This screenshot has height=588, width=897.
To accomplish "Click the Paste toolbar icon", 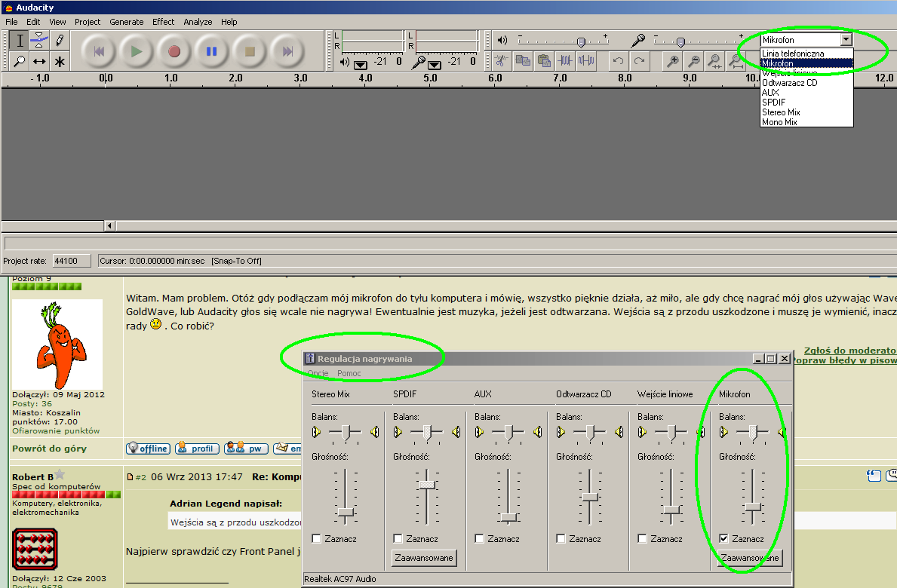I will click(x=544, y=60).
